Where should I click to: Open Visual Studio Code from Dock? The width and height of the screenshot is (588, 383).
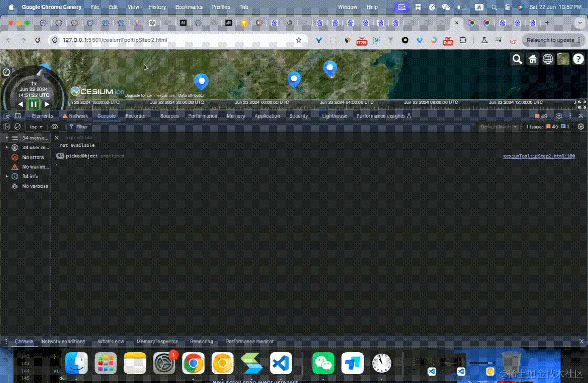click(x=281, y=363)
